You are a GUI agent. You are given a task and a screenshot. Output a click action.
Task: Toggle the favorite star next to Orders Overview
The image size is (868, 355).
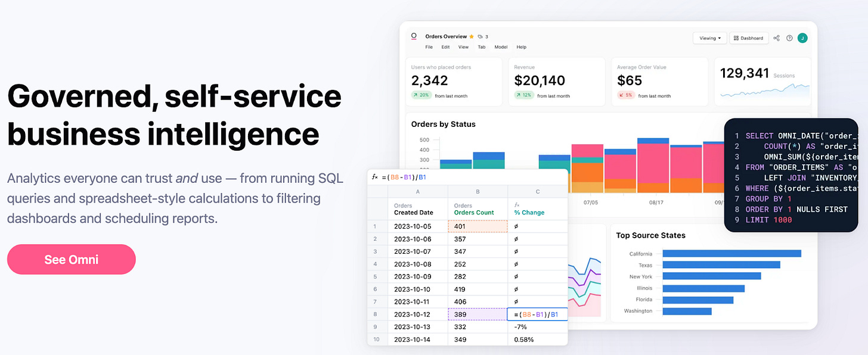[472, 37]
